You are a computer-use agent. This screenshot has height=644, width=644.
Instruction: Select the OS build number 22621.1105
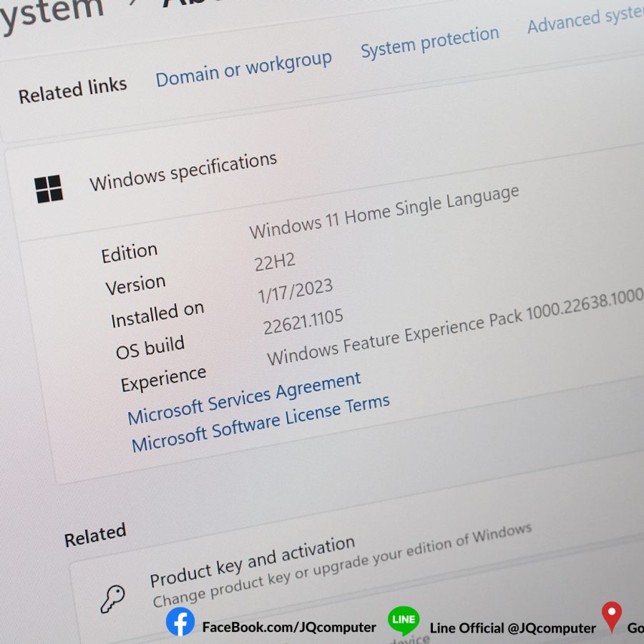point(303,321)
